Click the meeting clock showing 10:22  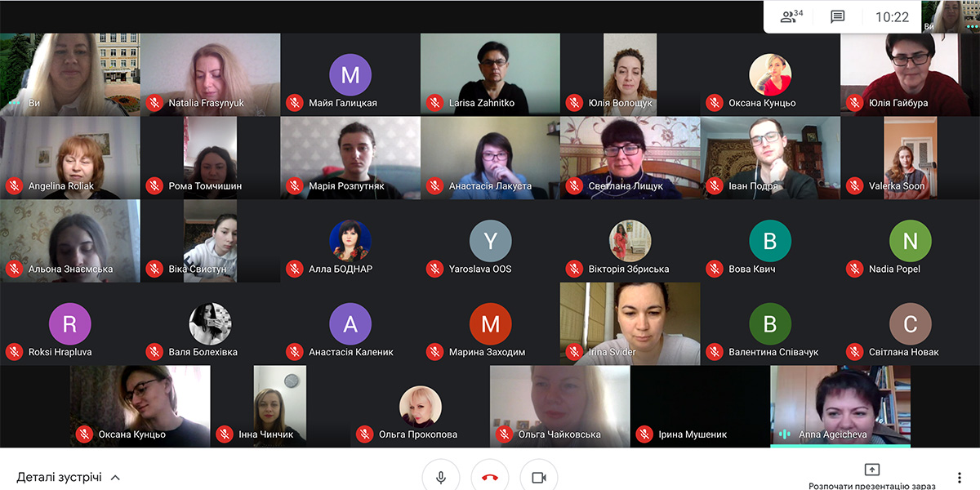click(892, 16)
